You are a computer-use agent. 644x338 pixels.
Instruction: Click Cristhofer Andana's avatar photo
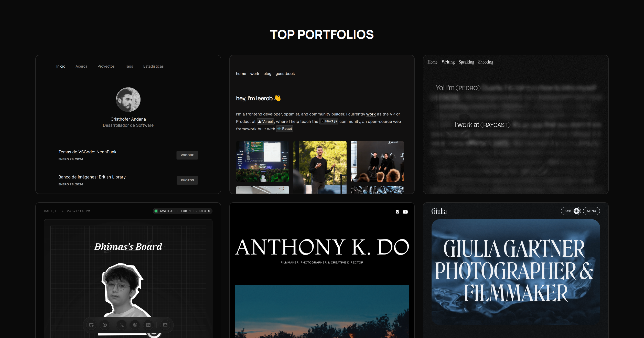point(128,100)
